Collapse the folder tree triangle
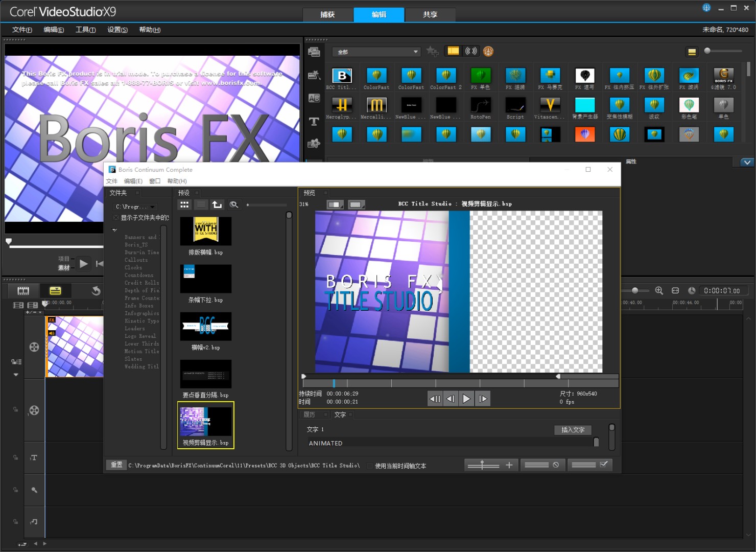Viewport: 756px width, 552px height. tap(115, 230)
